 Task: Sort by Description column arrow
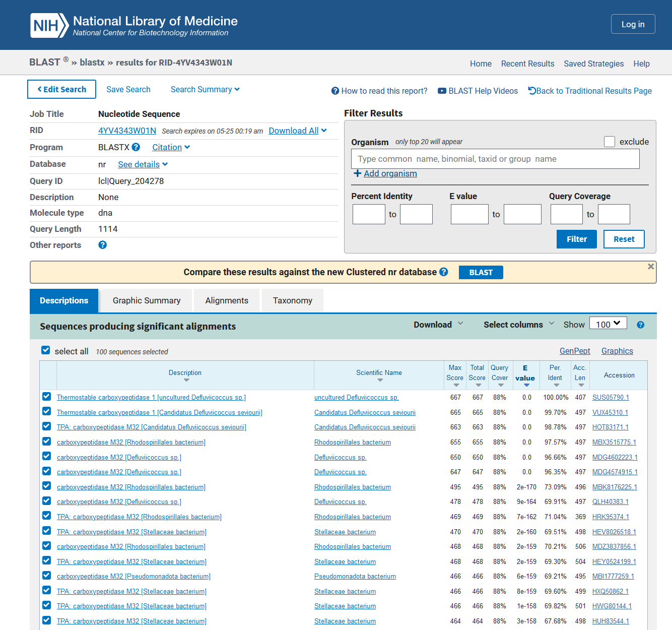click(x=186, y=380)
